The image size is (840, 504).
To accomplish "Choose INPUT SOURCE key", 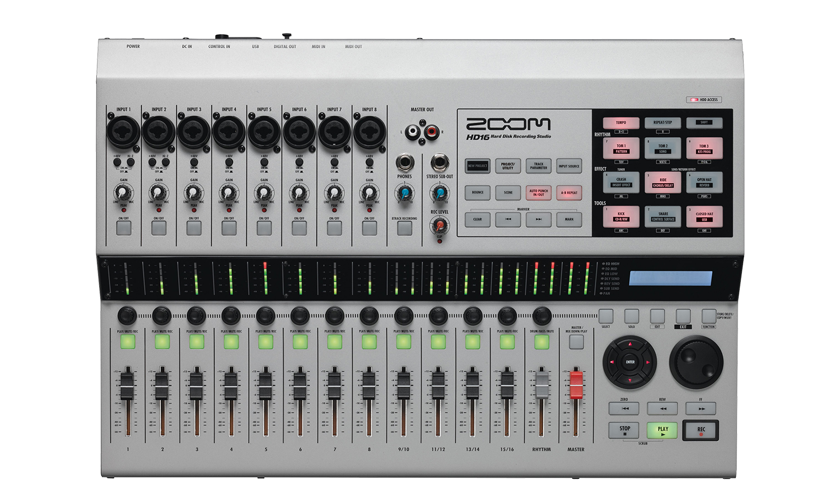I will (x=569, y=166).
